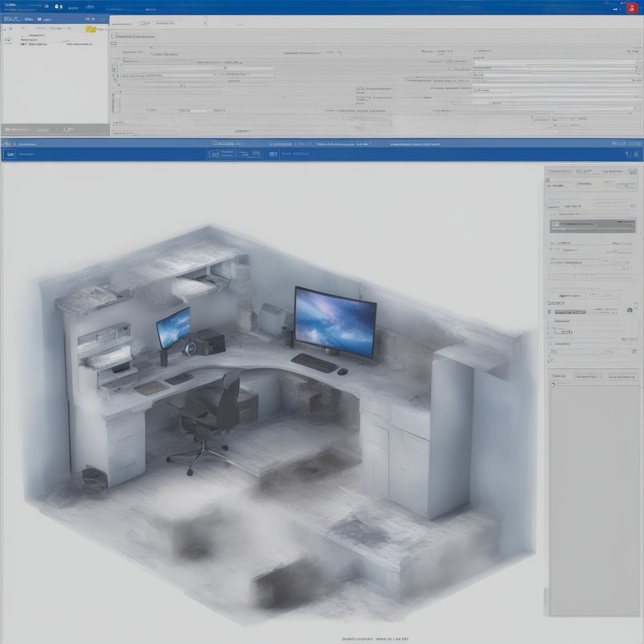The width and height of the screenshot is (644, 644).
Task: Click the first button at top of properties panel
Action: 560,171
